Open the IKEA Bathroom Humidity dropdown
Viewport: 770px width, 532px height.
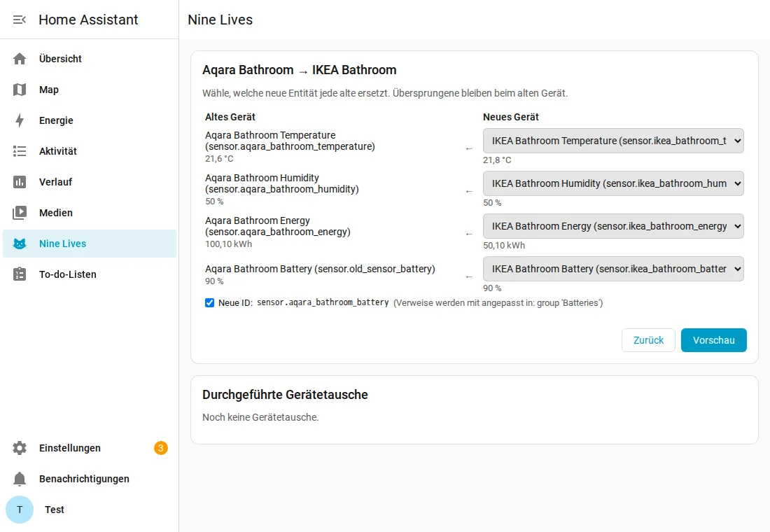[613, 183]
